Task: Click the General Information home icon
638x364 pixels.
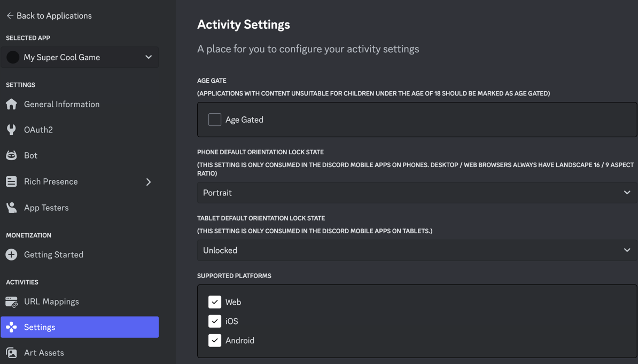Action: point(11,104)
